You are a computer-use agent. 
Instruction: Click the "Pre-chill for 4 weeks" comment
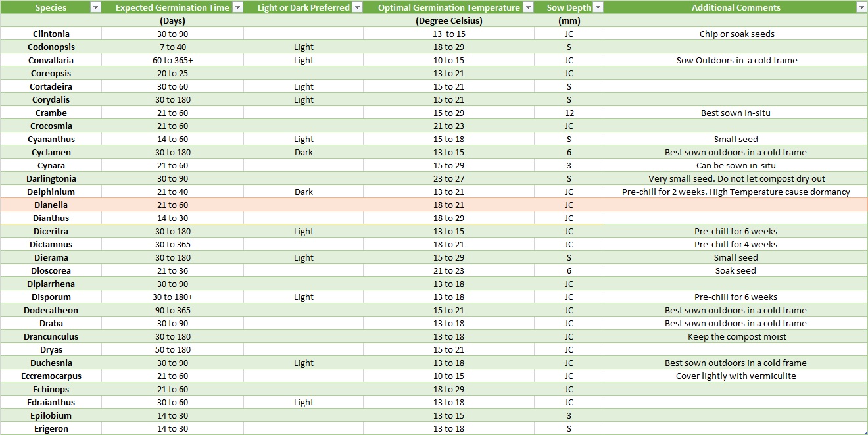coord(736,244)
